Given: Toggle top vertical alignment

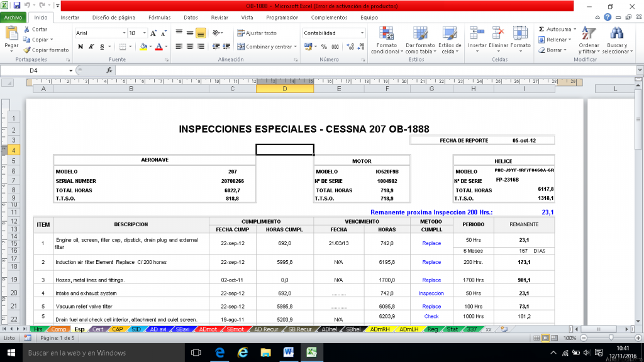Looking at the screenshot, I should click(x=179, y=33).
